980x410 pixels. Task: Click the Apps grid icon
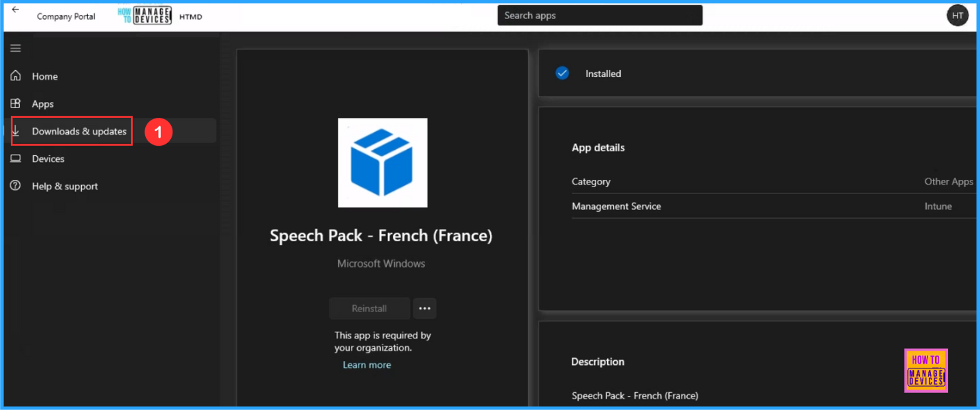16,104
